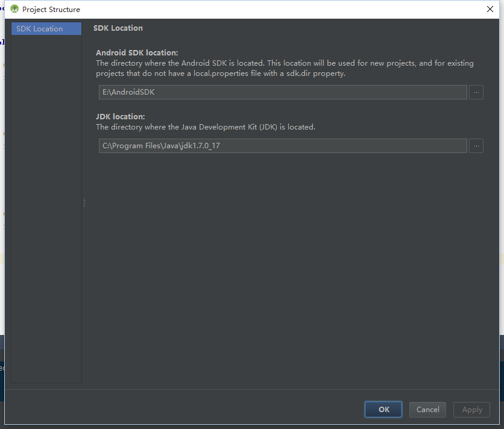504x429 pixels.
Task: Click the Android SDK location path field
Action: pyautogui.click(x=282, y=92)
